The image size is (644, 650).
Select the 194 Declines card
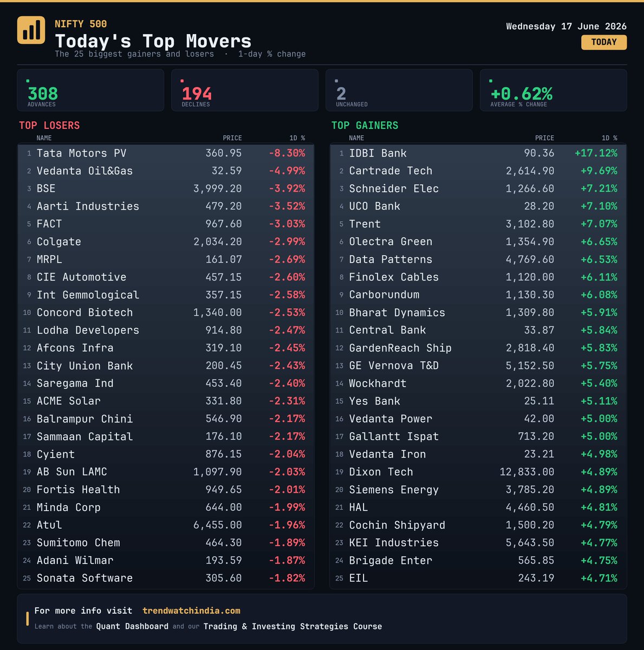point(245,90)
